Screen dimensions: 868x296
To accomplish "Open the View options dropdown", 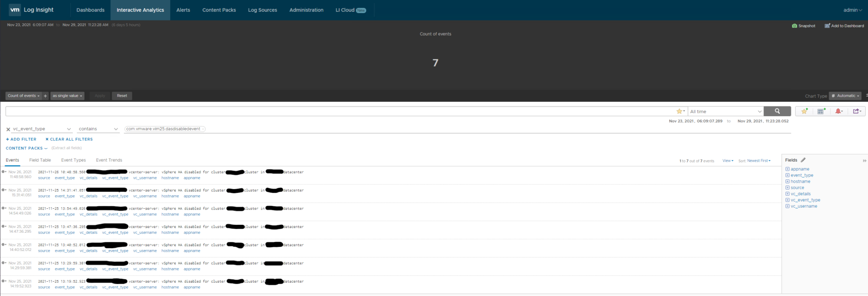I will click(x=728, y=161).
